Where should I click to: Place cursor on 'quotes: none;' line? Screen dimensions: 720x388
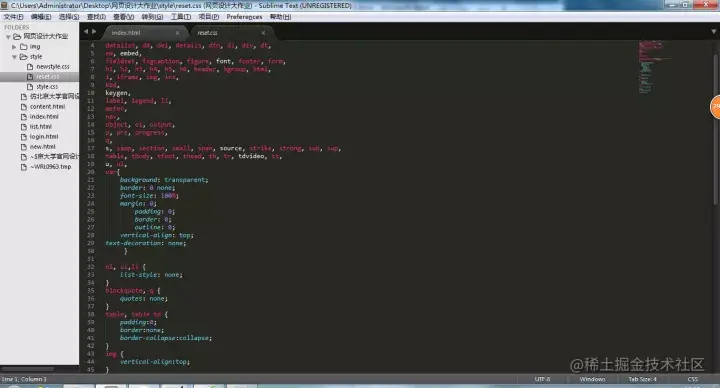coord(144,298)
